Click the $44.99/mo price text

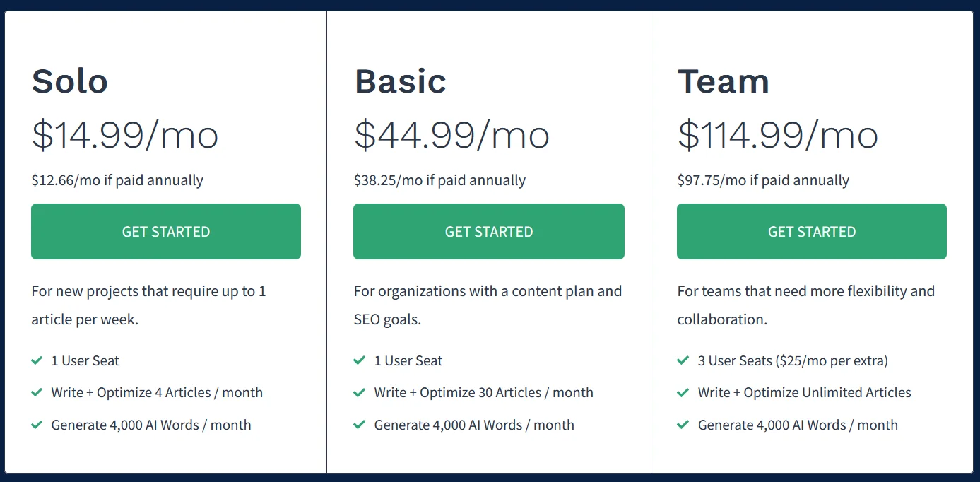tap(451, 134)
